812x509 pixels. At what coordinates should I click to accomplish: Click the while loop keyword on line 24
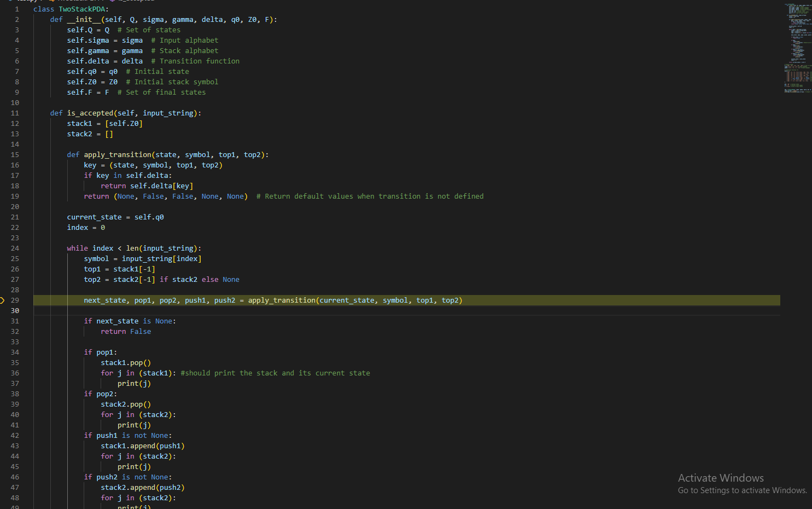point(77,248)
